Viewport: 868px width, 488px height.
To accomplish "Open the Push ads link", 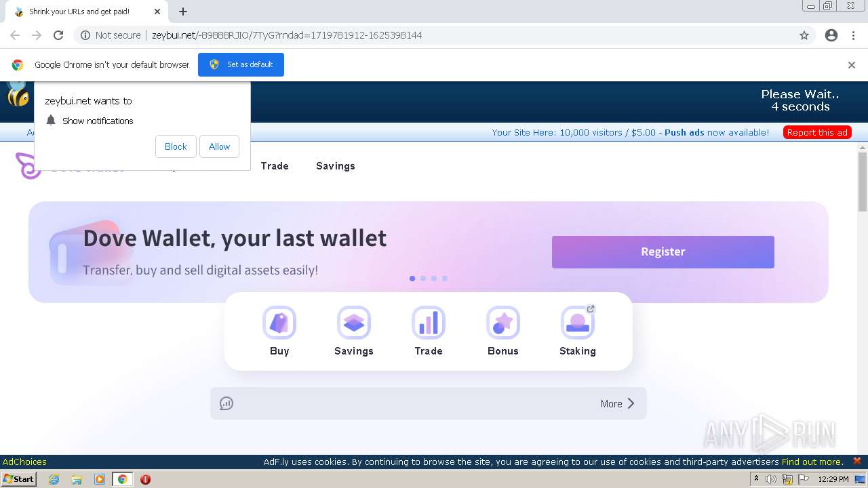I will [x=684, y=132].
